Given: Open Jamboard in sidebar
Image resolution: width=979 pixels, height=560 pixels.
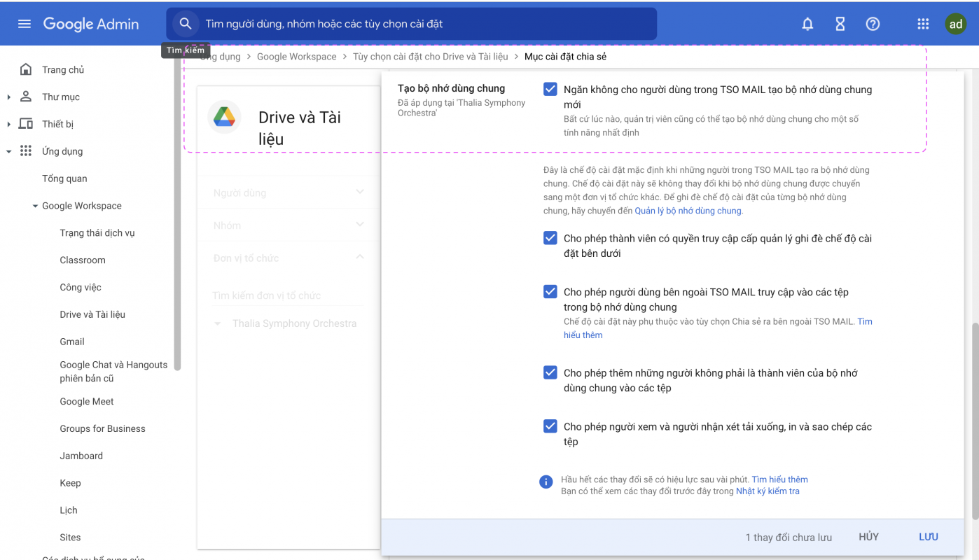Looking at the screenshot, I should 81,456.
